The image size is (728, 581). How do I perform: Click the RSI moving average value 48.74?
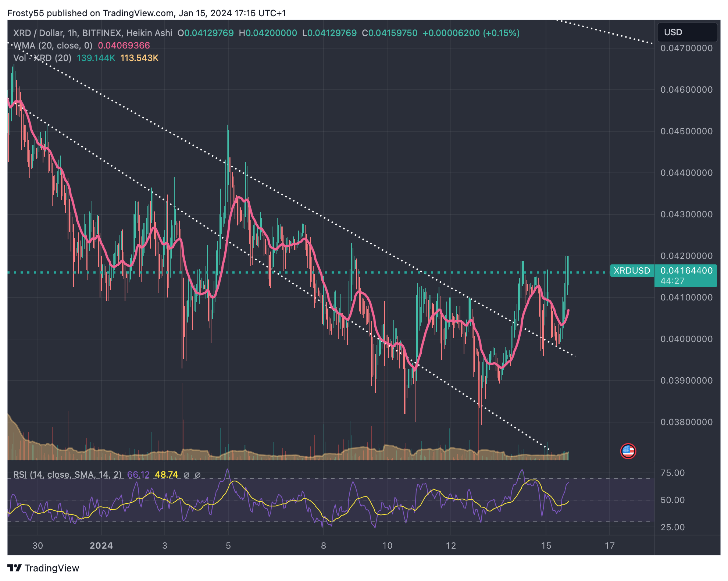(166, 475)
